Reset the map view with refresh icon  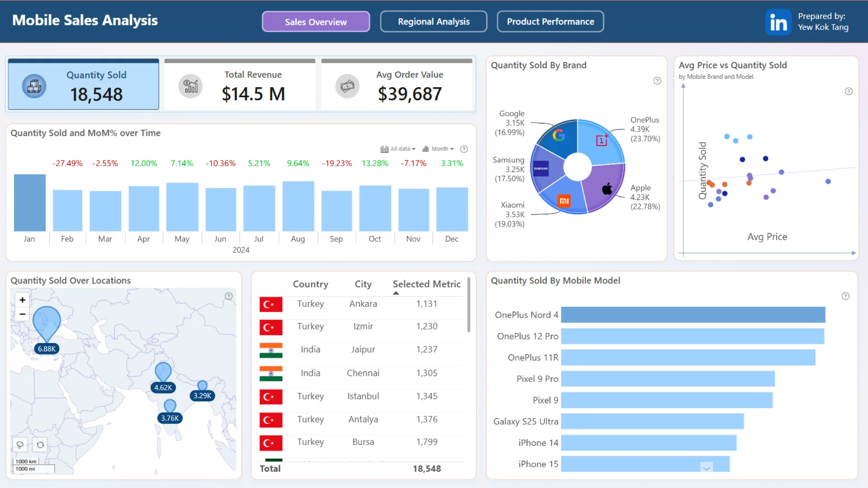point(40,445)
